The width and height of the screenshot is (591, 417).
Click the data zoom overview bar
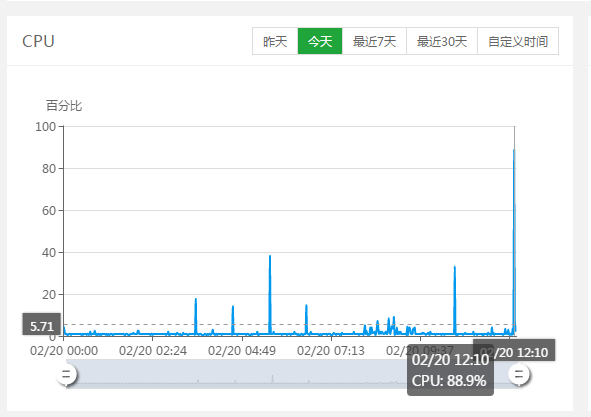292,374
